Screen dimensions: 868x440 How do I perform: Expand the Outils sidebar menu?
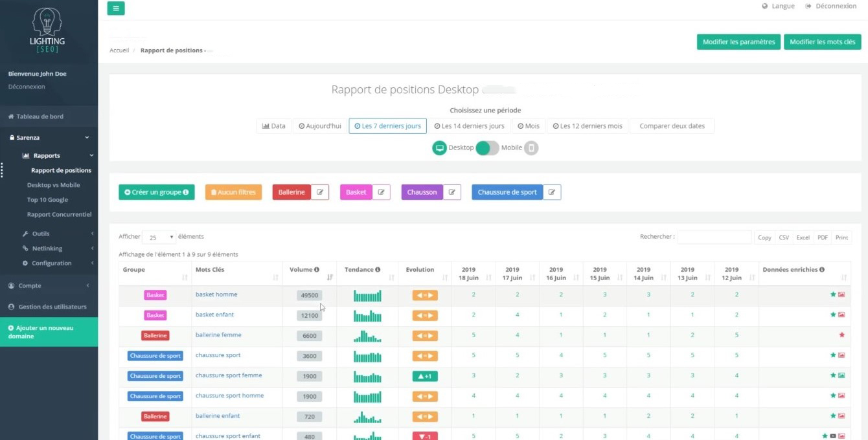click(41, 234)
